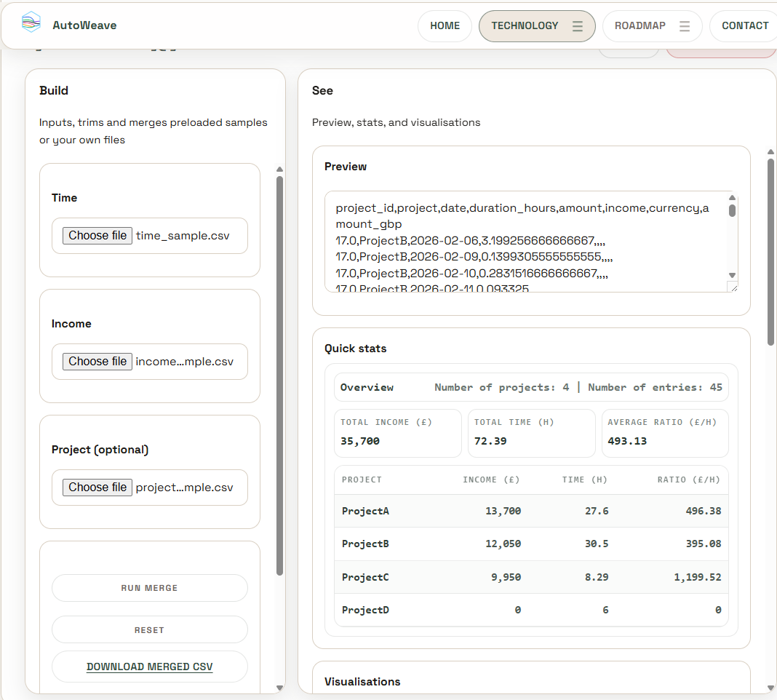777x700 pixels.
Task: Click the Build panel heading
Action: click(x=54, y=91)
